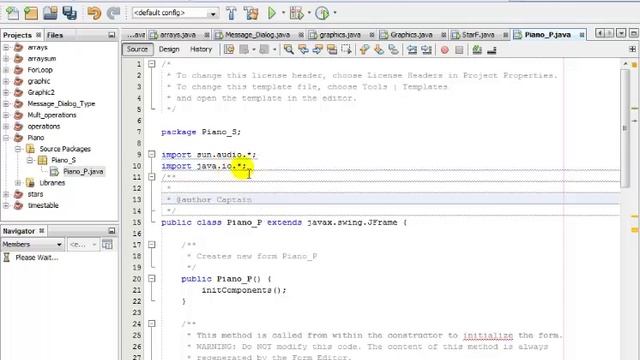Screen dimensions: 640x360
Task: Open Run project dropdown arrow
Action: pyautogui.click(x=283, y=13)
